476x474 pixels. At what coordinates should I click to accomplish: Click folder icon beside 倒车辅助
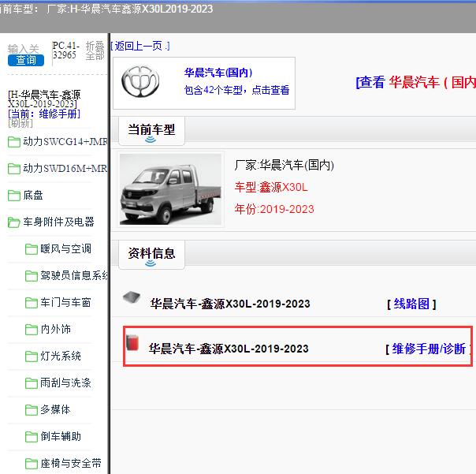32,437
